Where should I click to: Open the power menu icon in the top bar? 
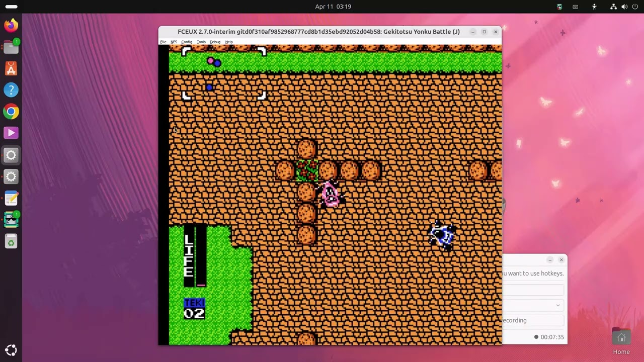pyautogui.click(x=635, y=7)
